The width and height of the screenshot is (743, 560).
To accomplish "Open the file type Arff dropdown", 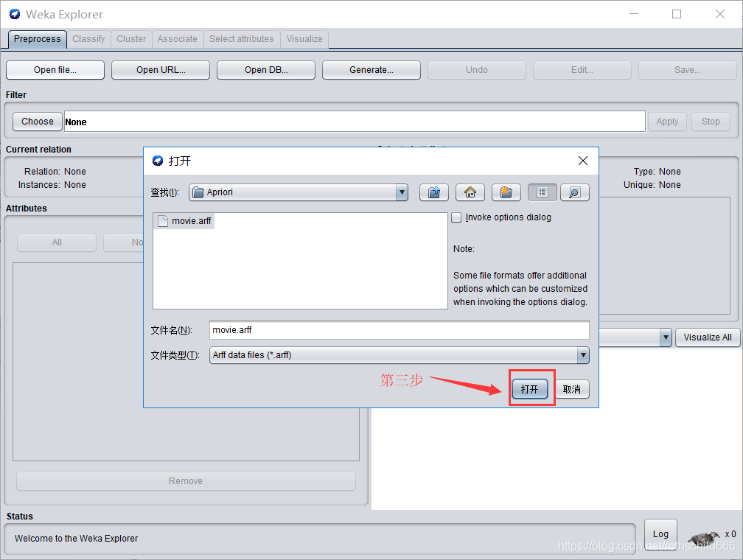I will click(583, 355).
